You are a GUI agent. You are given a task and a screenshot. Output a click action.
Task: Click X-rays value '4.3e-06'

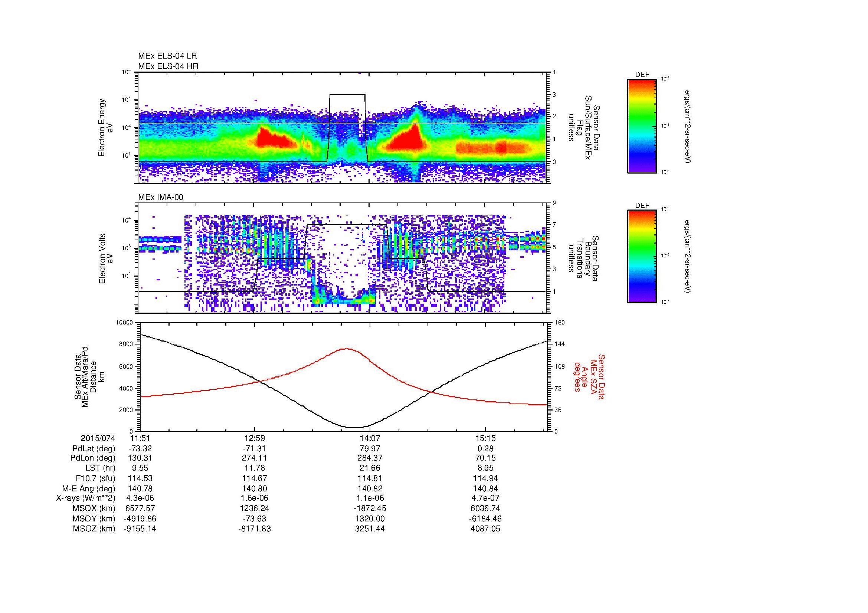tap(140, 498)
